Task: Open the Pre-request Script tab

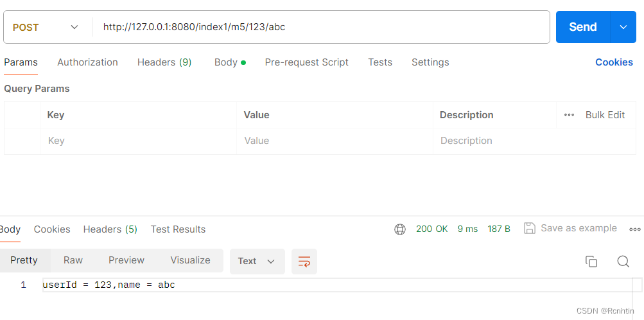Action: pos(306,62)
